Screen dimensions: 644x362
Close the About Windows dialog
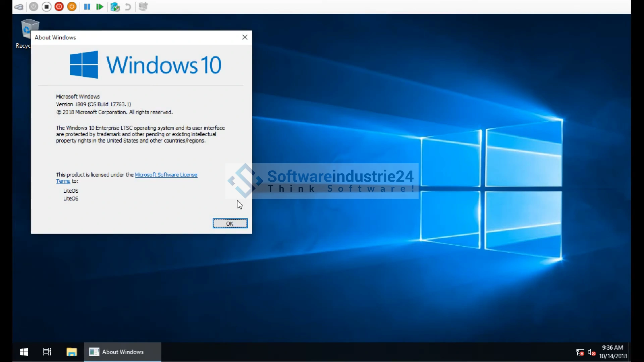pyautogui.click(x=245, y=37)
